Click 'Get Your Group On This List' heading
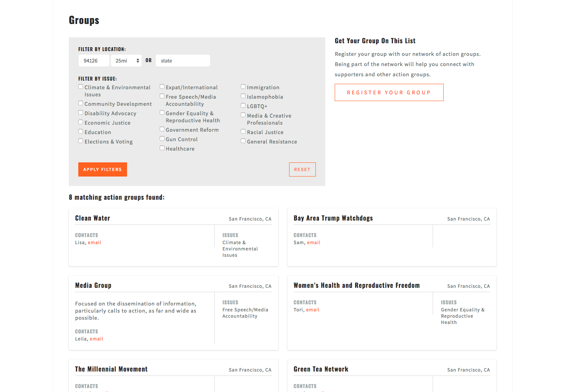The image size is (566, 392). pyautogui.click(x=375, y=41)
